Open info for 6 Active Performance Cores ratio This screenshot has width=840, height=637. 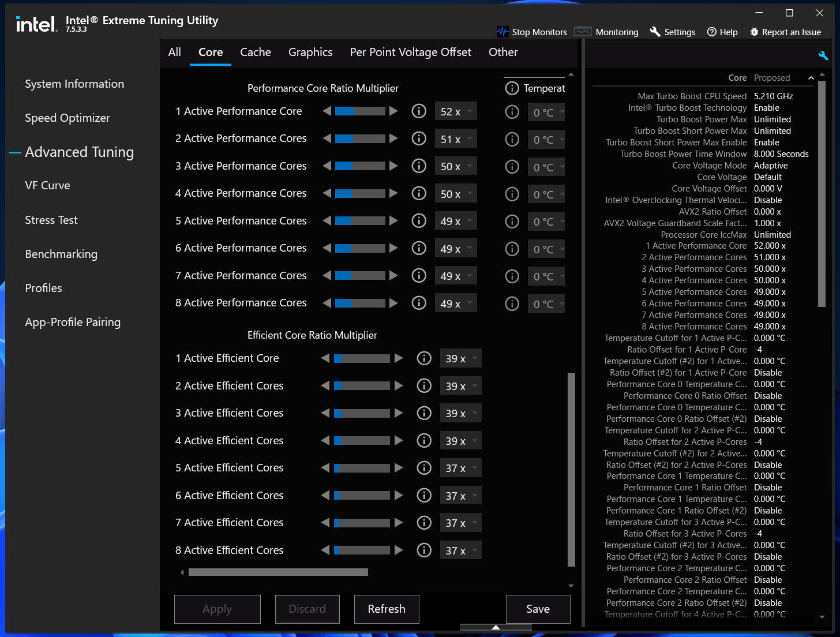419,248
